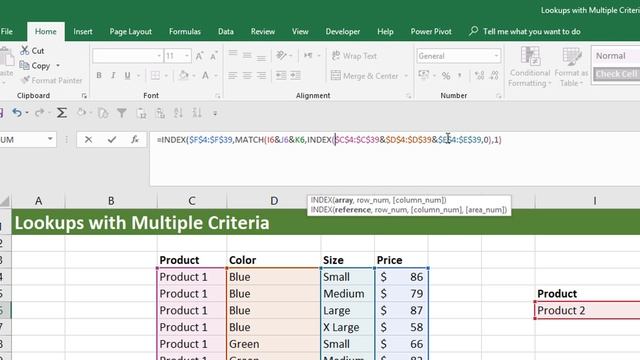The width and height of the screenshot is (640, 360).
Task: Toggle Underline formatting
Action: [127, 76]
